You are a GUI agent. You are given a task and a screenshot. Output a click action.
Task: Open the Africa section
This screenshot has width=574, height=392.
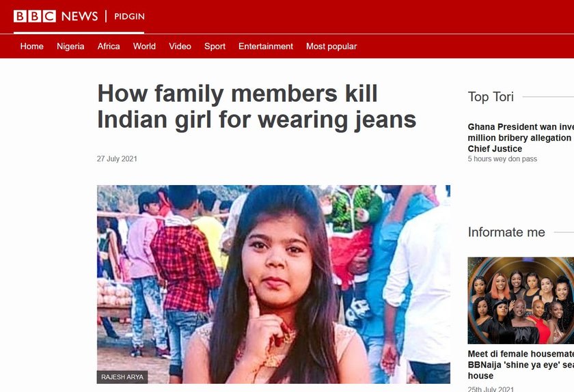109,46
